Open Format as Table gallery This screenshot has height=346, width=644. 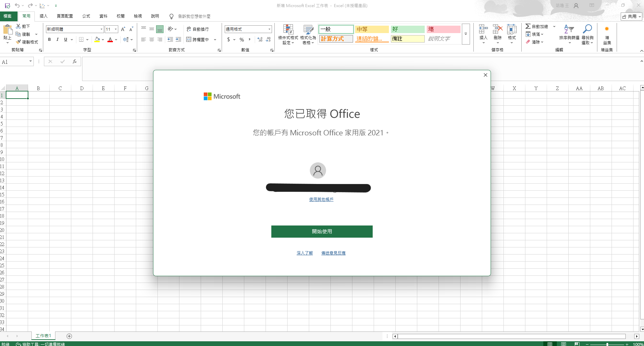click(x=308, y=34)
